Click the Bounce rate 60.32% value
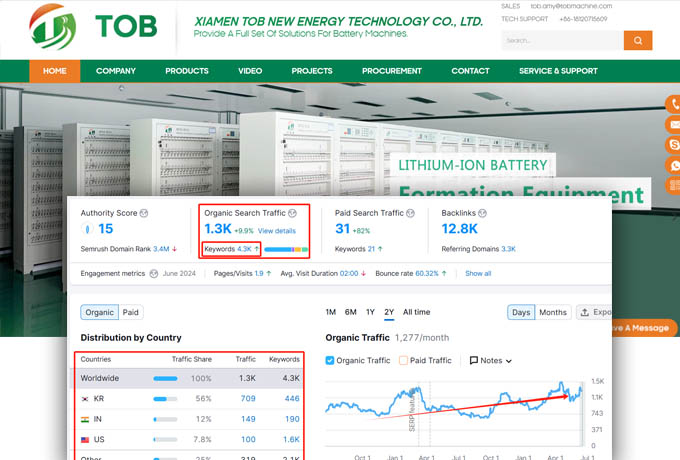The height and width of the screenshot is (460, 680). pyautogui.click(x=427, y=274)
